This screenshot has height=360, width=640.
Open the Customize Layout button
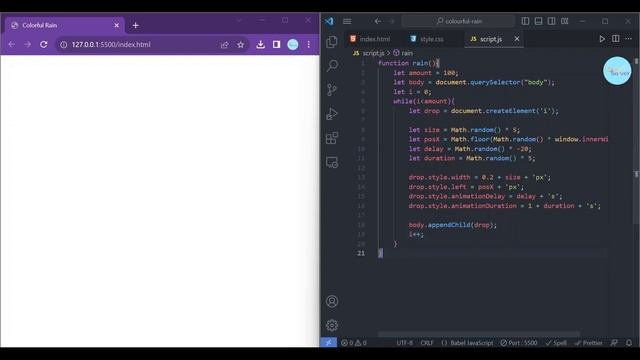tap(564, 21)
